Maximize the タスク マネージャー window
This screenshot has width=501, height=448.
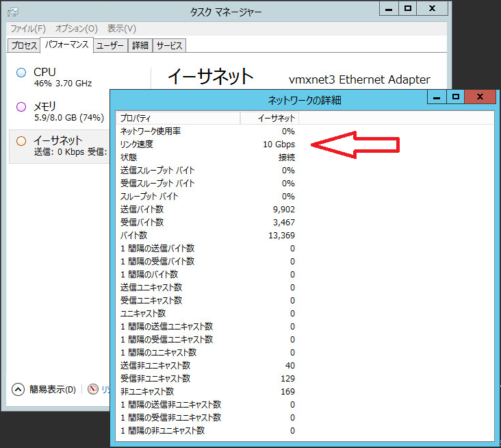tap(408, 9)
